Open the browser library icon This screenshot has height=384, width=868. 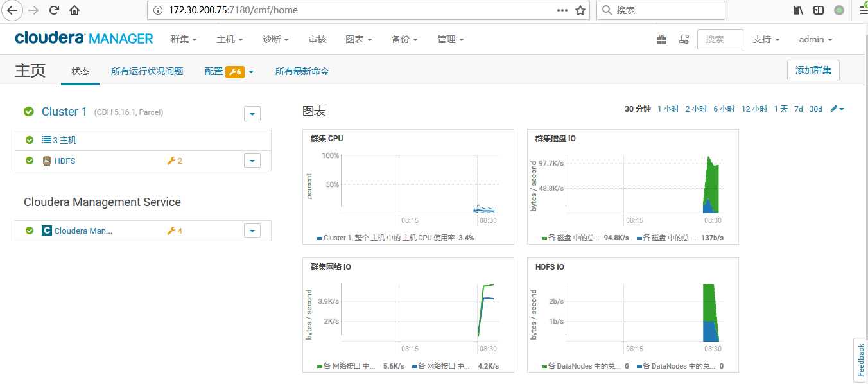click(798, 10)
